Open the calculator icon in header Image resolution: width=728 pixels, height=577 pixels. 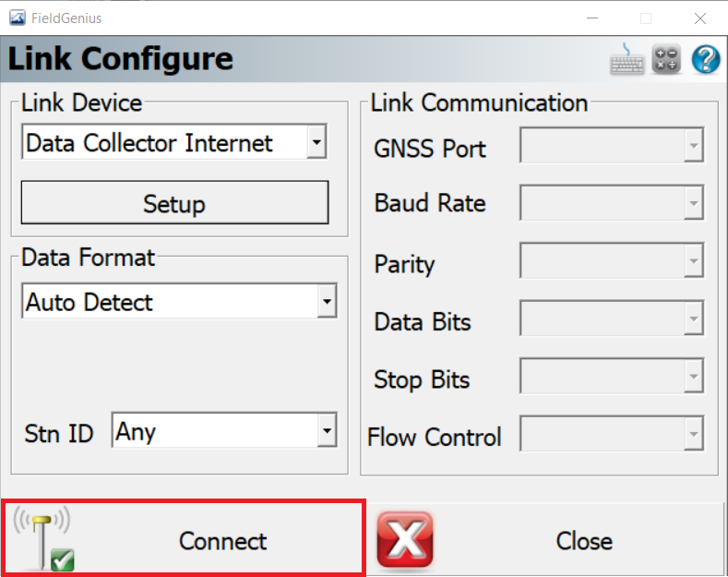click(x=666, y=59)
